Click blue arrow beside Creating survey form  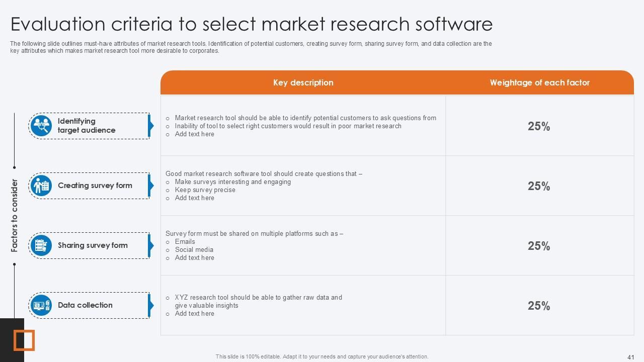click(x=150, y=186)
